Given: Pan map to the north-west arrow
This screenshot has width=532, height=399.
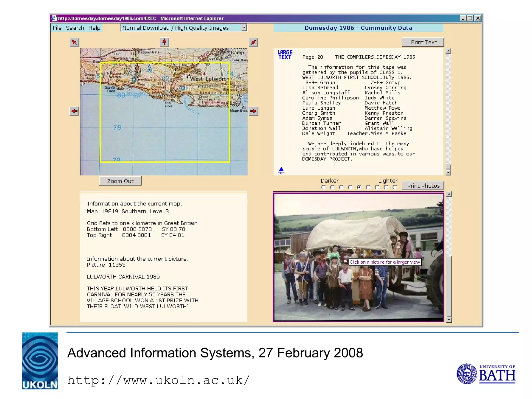Looking at the screenshot, I should tap(75, 42).
